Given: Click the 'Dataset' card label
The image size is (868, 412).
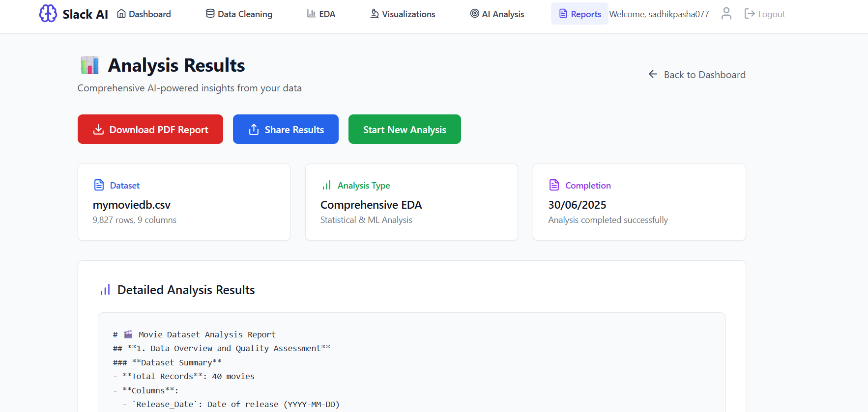Looking at the screenshot, I should point(125,186).
